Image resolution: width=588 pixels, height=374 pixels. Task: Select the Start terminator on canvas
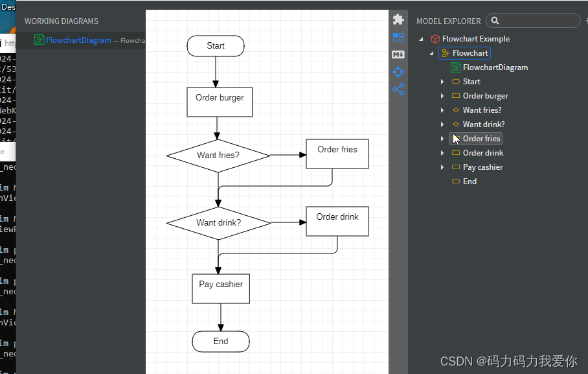coord(216,46)
